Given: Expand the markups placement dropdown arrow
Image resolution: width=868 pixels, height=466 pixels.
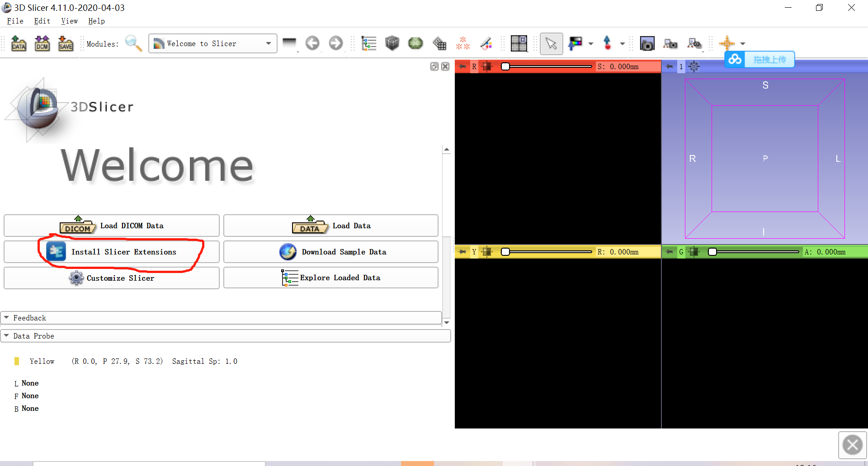Looking at the screenshot, I should click(x=622, y=44).
